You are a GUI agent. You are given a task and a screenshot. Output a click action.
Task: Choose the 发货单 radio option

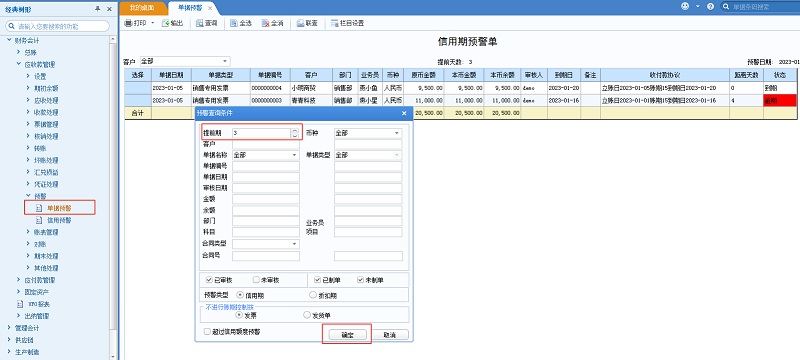coord(307,315)
